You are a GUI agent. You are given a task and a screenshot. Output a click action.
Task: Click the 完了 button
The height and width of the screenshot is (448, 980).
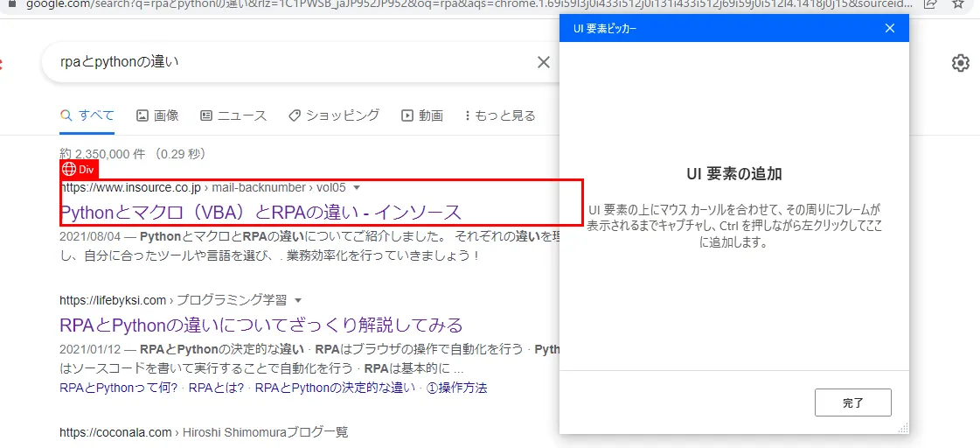click(x=853, y=402)
